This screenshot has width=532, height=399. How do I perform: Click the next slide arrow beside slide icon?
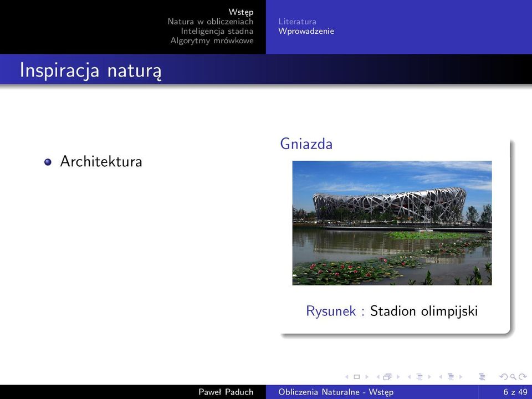(x=367, y=377)
